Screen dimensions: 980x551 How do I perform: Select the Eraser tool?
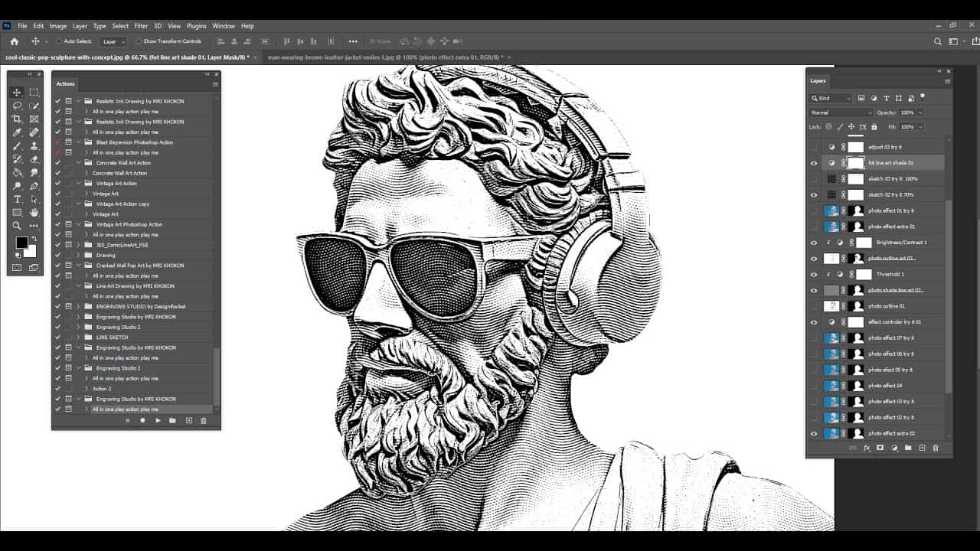pos(34,159)
